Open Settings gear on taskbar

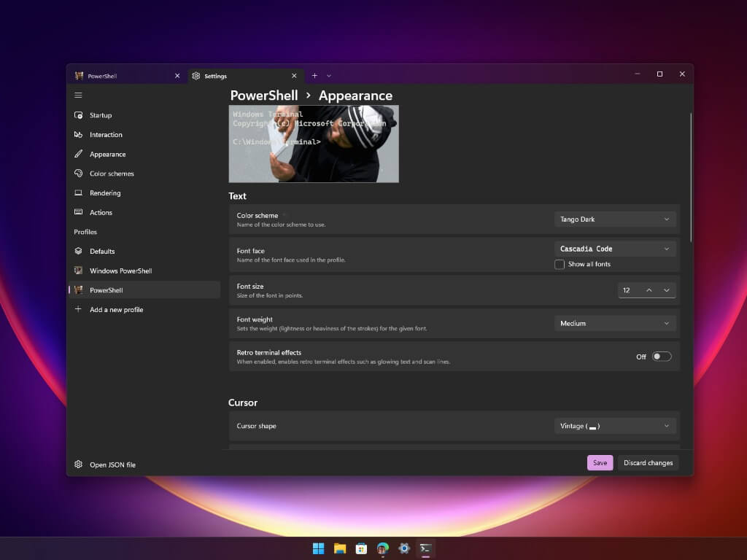point(404,548)
